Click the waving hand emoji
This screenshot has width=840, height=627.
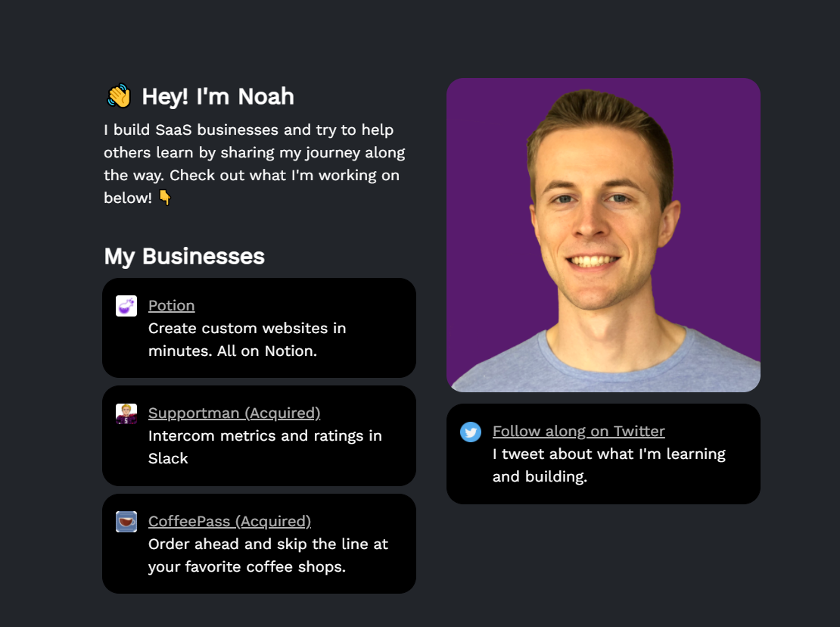tap(118, 96)
